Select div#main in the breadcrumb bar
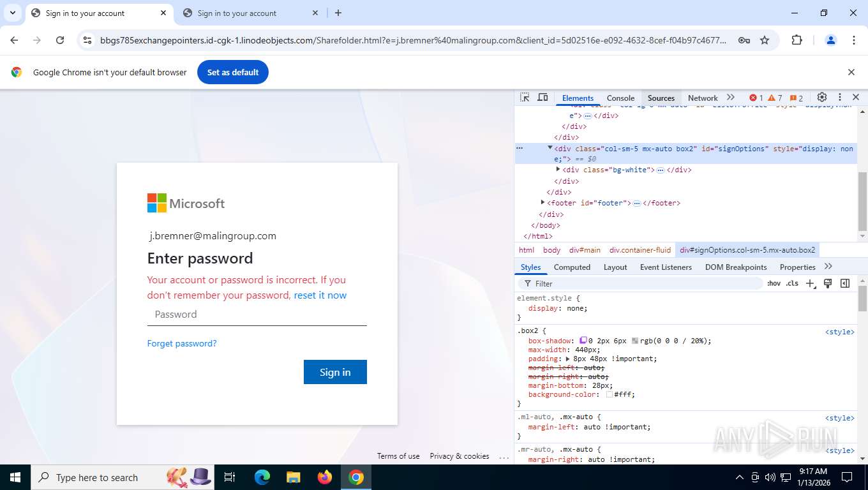Image resolution: width=868 pixels, height=490 pixels. pos(585,250)
